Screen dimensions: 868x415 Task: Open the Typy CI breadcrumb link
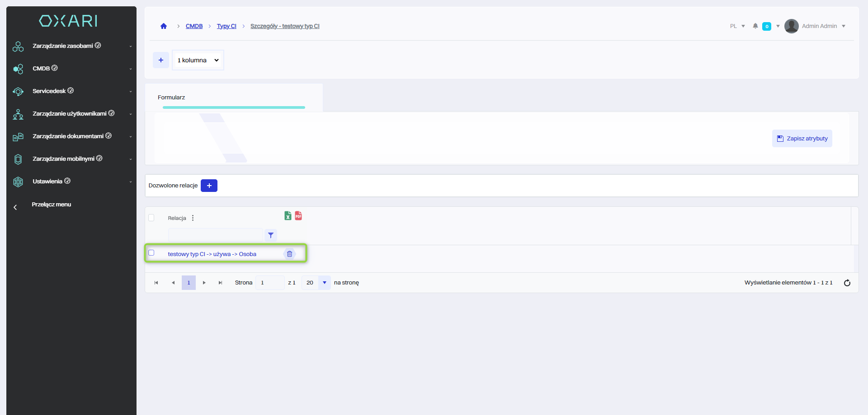coord(226,26)
